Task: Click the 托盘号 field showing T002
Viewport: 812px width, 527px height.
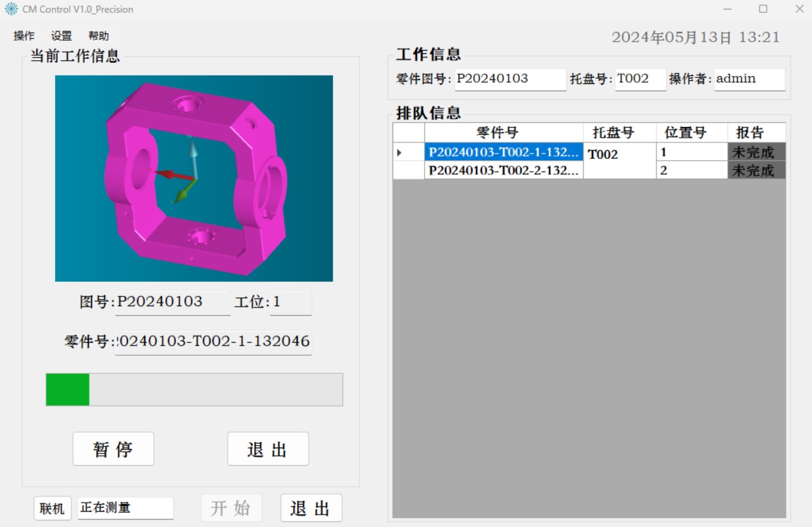Action: [x=640, y=79]
